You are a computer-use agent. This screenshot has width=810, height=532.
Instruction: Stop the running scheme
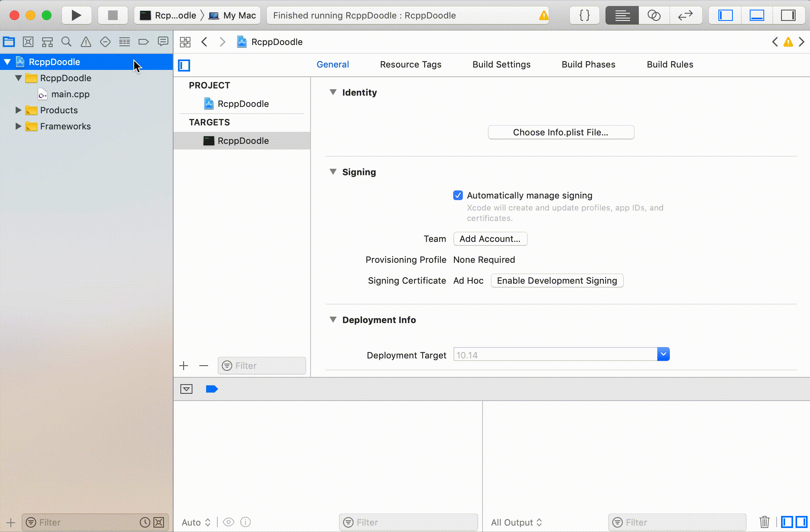click(x=112, y=15)
